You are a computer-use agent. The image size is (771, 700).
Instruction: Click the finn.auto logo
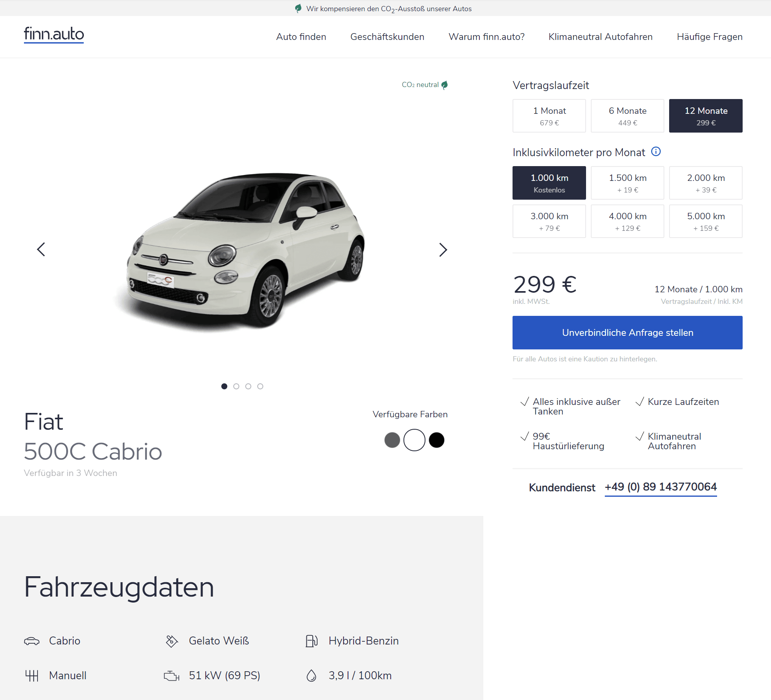54,34
